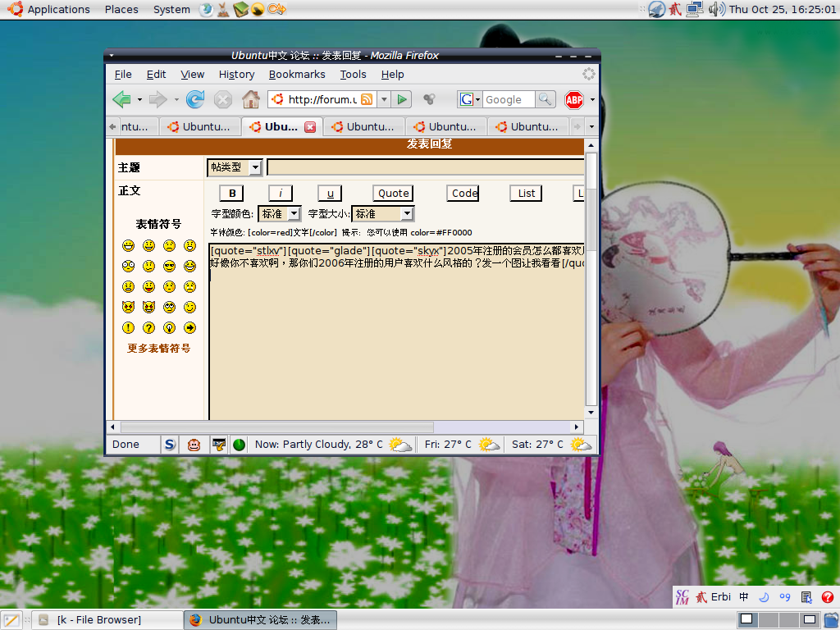
Task: Click the B bold button
Action: [x=232, y=194]
